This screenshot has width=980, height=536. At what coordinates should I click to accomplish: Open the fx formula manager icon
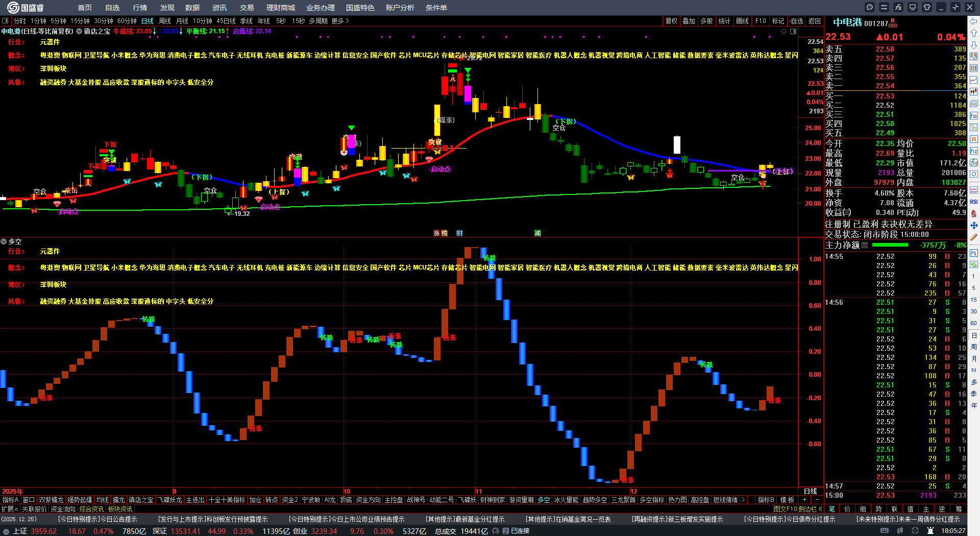[898, 7]
